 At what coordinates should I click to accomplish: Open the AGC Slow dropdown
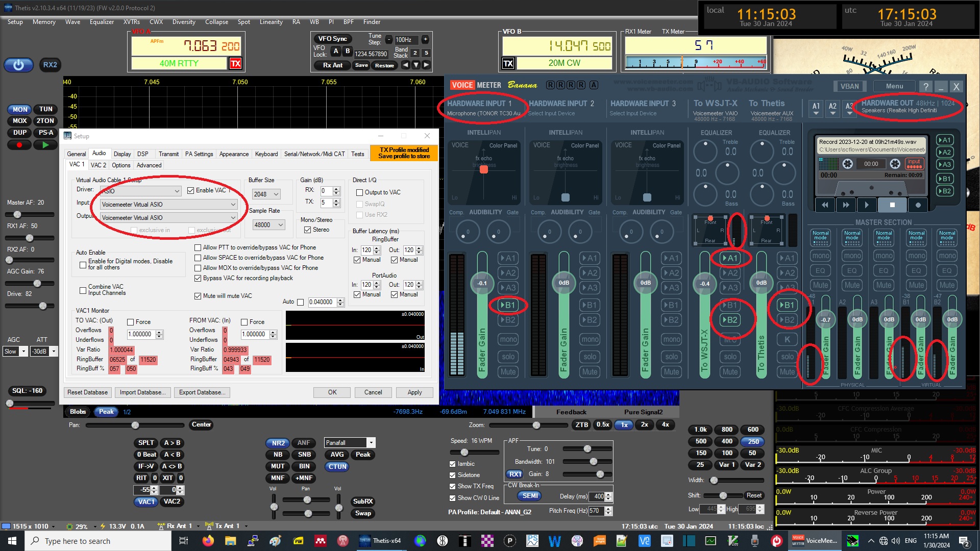point(15,352)
